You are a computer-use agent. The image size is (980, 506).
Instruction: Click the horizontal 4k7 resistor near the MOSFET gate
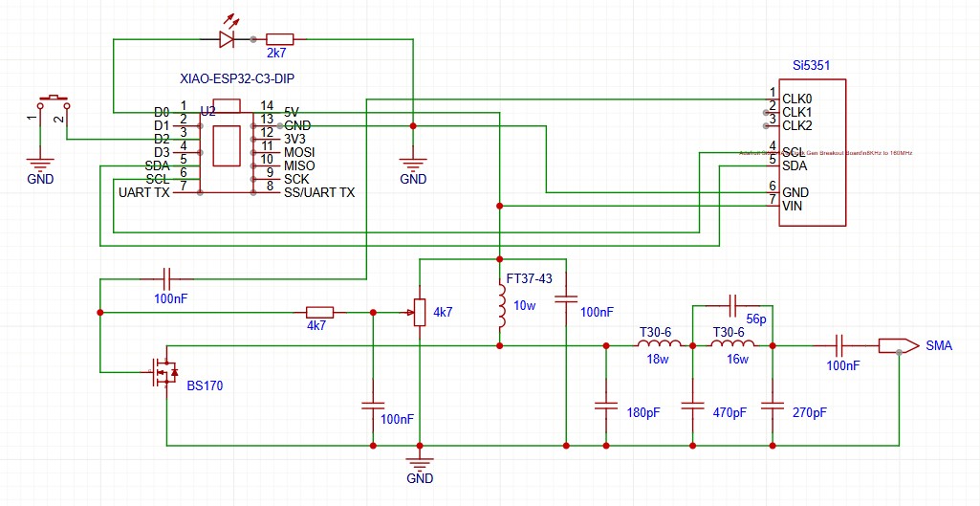click(x=319, y=312)
